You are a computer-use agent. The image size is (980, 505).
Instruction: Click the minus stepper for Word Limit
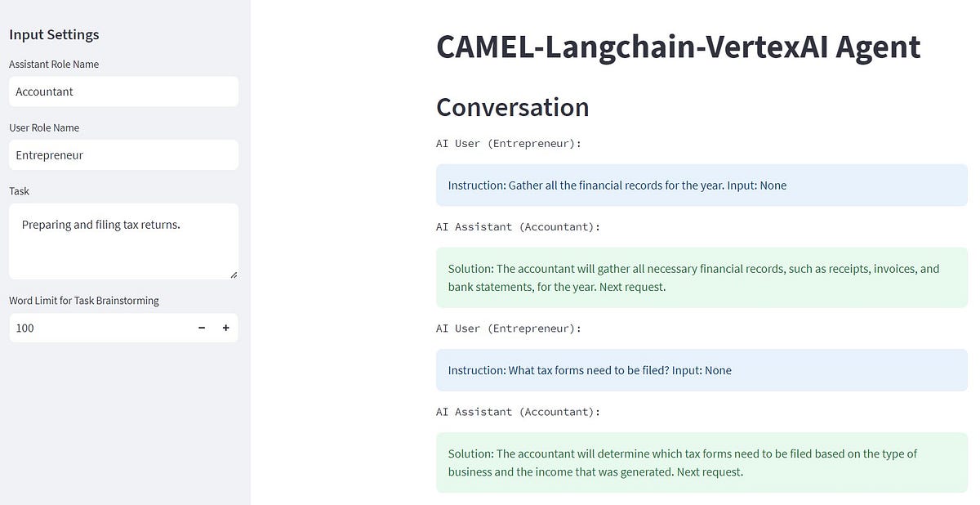coord(202,328)
